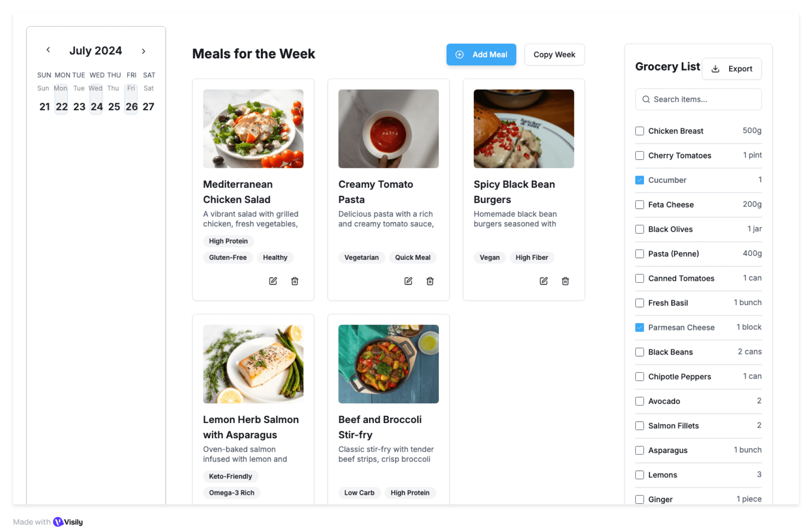This screenshot has width=812, height=528.
Task: Click the Copy Week button
Action: 554,55
